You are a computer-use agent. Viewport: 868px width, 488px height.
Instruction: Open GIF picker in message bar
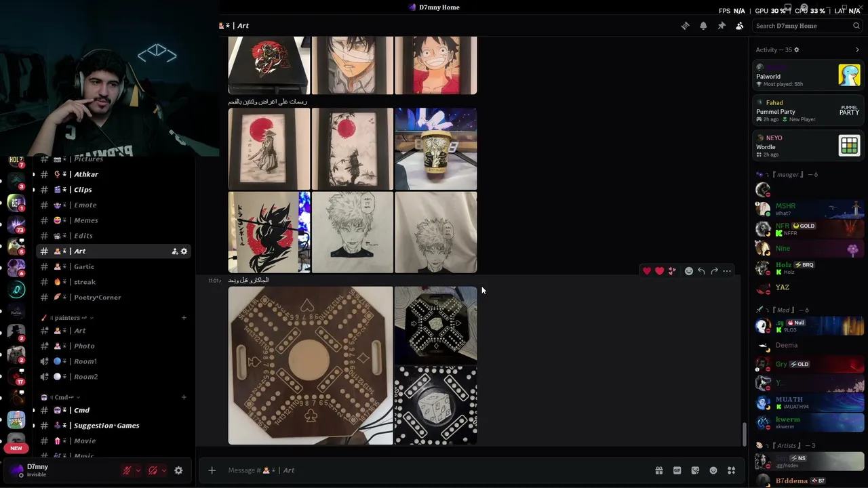point(677,470)
